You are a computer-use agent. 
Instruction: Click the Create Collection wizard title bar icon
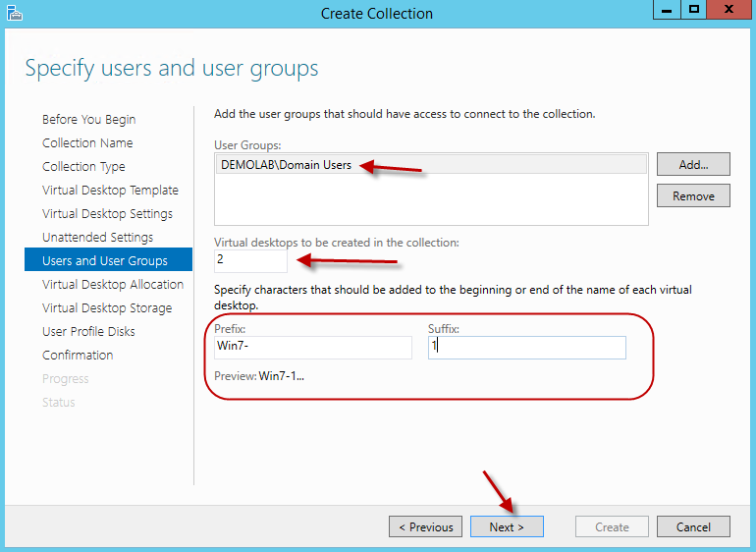click(14, 14)
